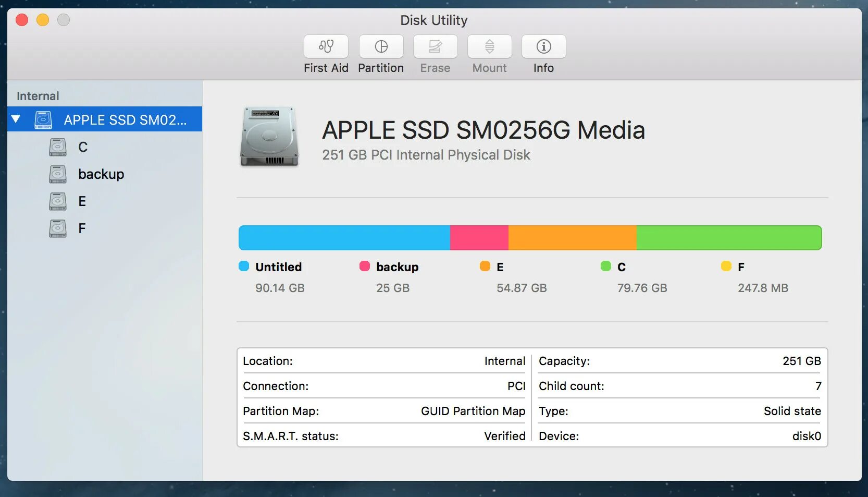The image size is (868, 497).
Task: Click the blue dot next to Untitled
Action: (x=244, y=266)
